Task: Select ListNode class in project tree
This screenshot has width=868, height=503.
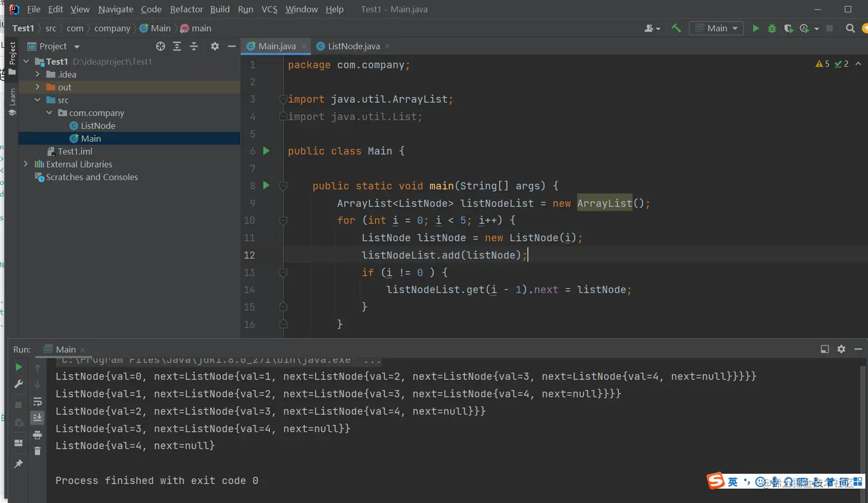Action: click(x=98, y=126)
